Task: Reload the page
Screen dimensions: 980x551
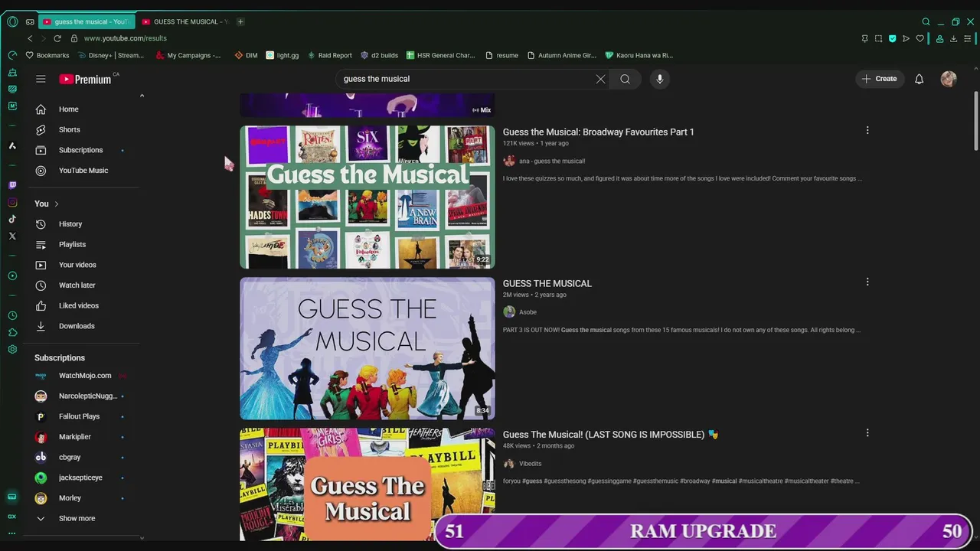Action: point(57,38)
